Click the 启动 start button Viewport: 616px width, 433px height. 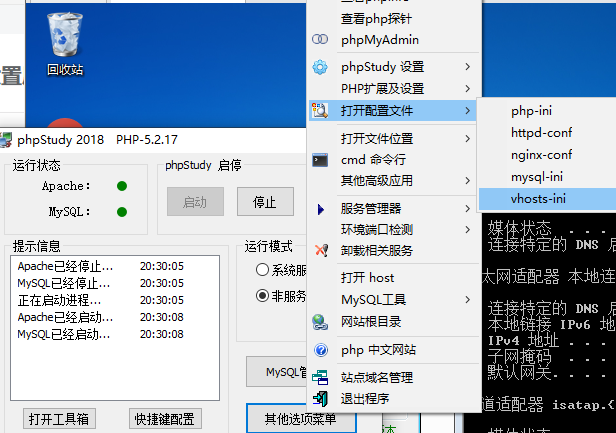[195, 202]
